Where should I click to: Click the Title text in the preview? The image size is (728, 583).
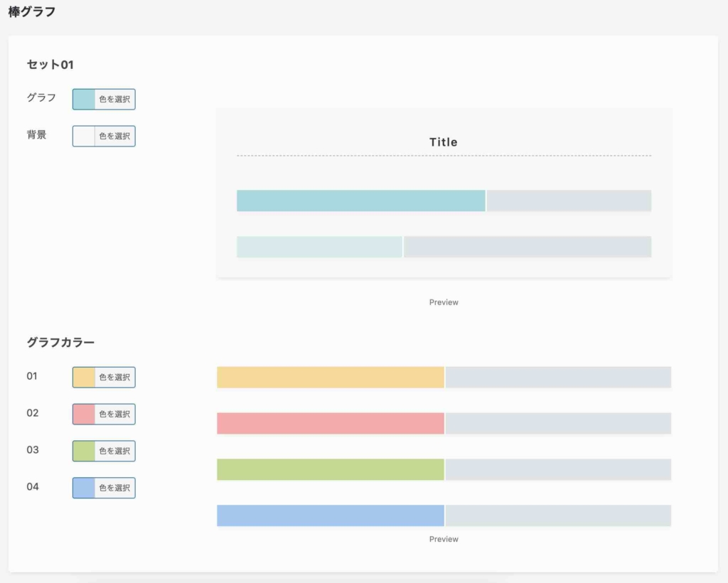pyautogui.click(x=444, y=142)
